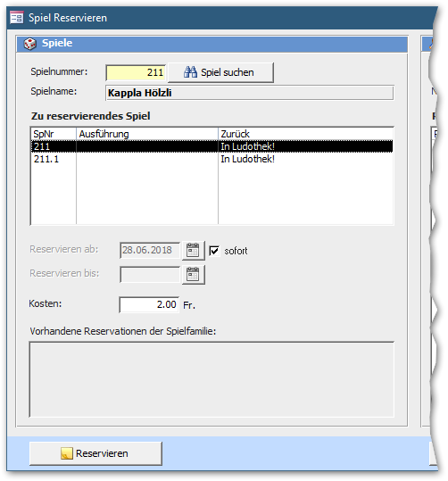Click the Vorhandene Reservationen list box
Image resolution: width=448 pixels, height=481 pixels.
[x=212, y=379]
